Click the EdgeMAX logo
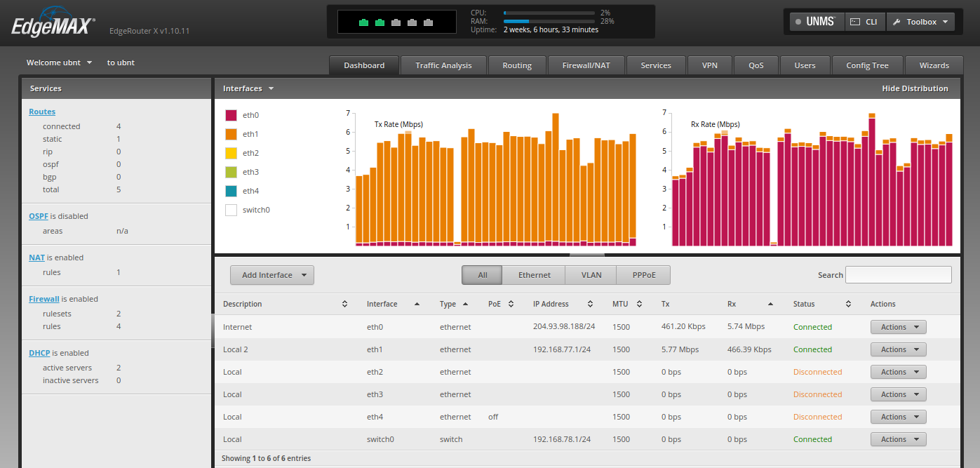 53,22
